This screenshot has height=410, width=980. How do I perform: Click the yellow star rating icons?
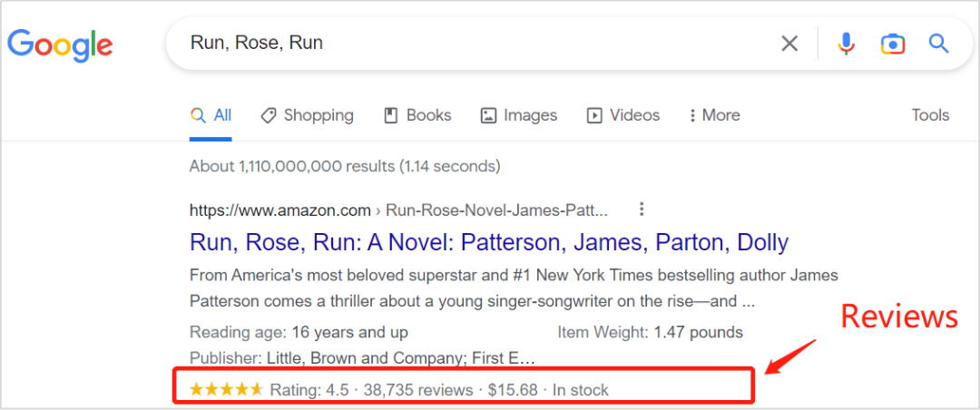pos(226,390)
